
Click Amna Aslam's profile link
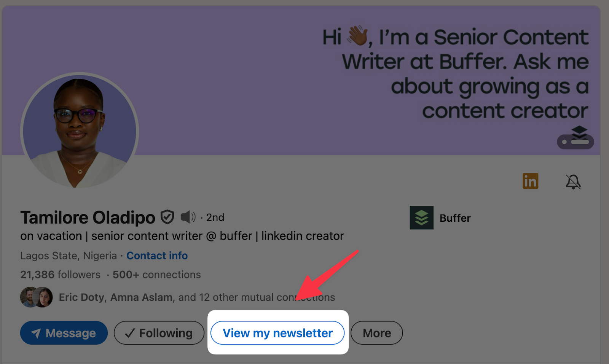[141, 297]
